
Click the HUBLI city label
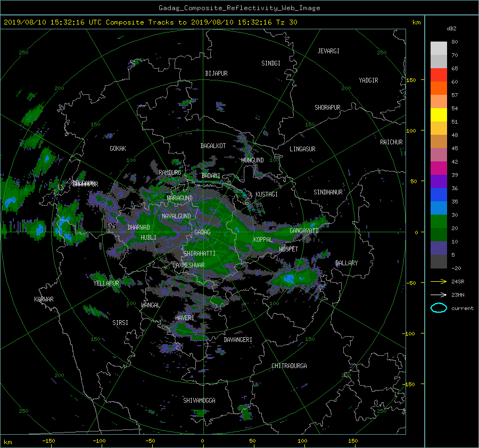pos(148,238)
